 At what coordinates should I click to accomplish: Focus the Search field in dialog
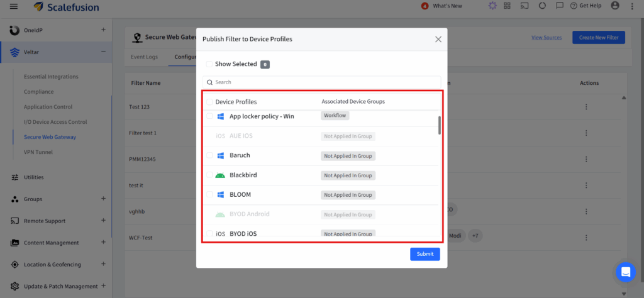pos(321,82)
